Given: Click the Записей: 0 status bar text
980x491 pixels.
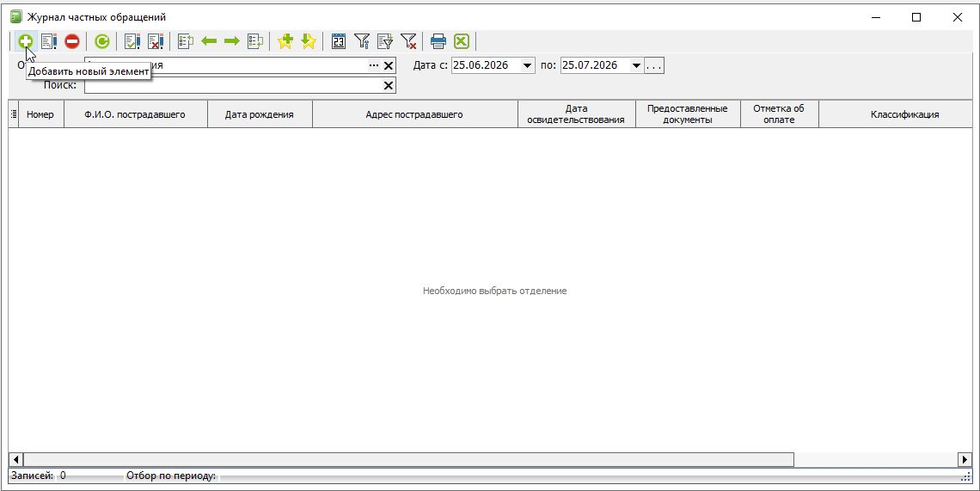Looking at the screenshot, I should click(x=38, y=476).
